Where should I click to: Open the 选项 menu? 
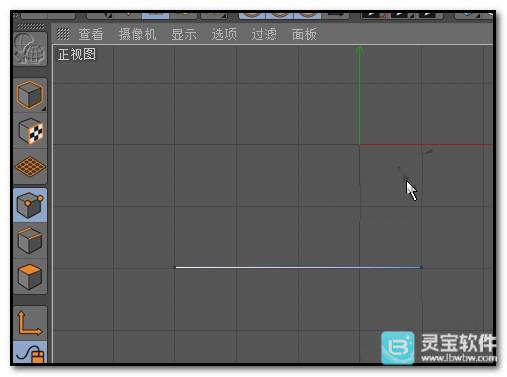click(x=224, y=34)
